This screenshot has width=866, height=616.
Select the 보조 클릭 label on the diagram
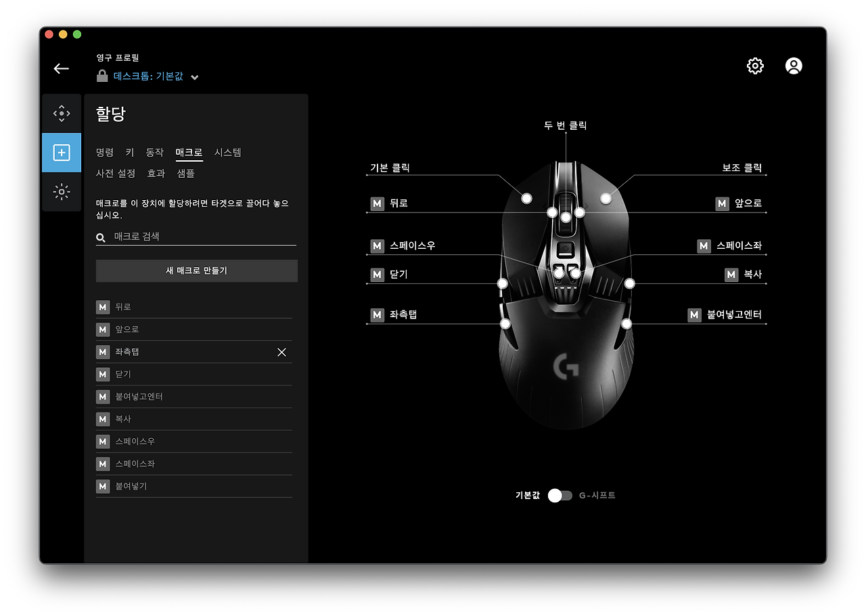(742, 168)
